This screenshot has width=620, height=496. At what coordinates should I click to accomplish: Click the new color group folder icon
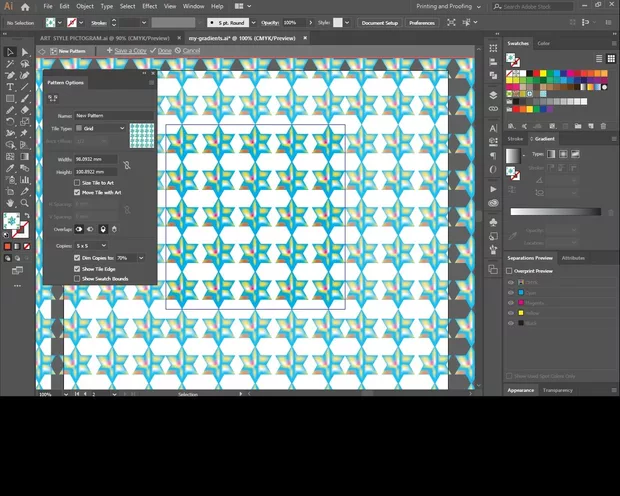click(x=578, y=126)
